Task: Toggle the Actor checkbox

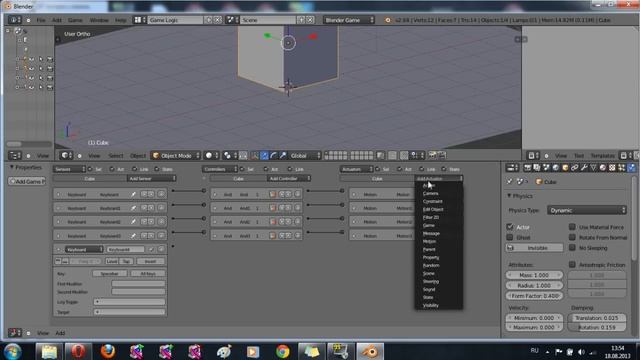Action: (510, 227)
